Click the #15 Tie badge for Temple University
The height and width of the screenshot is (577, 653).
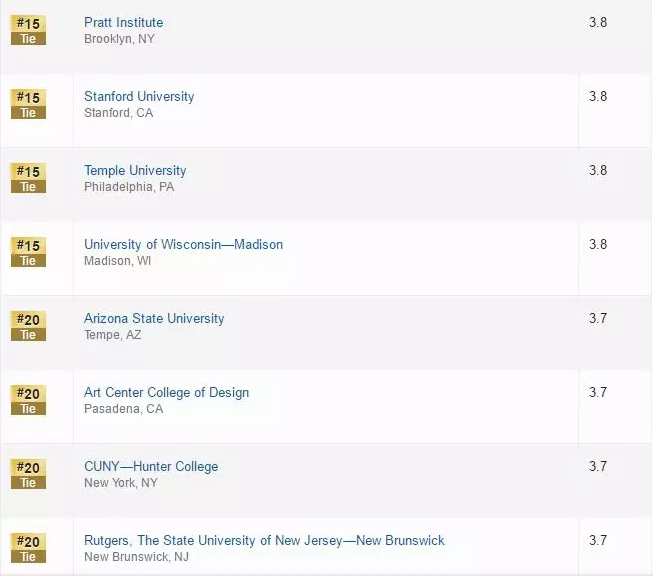click(x=28, y=178)
